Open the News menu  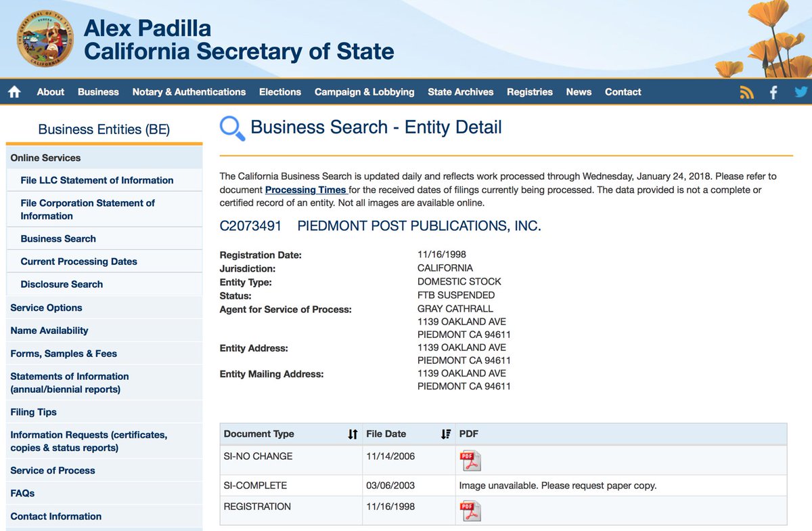pos(579,92)
